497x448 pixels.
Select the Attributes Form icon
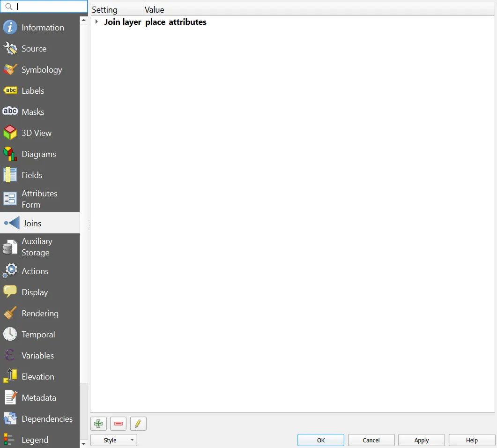10,199
